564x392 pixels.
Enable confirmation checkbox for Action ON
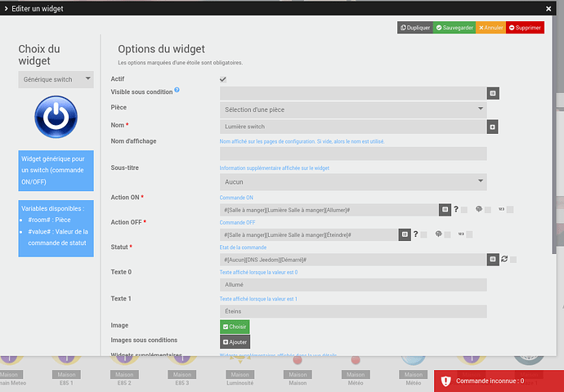pyautogui.click(x=464, y=210)
